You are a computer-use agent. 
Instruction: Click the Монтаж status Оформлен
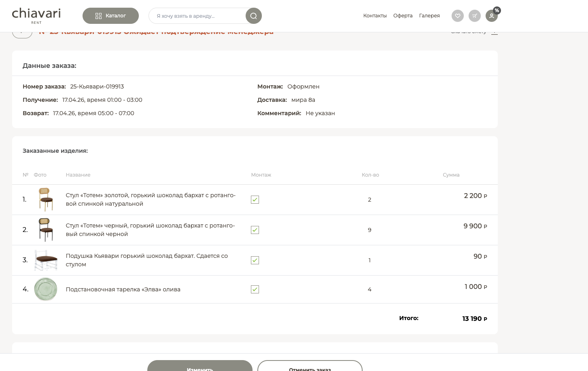[x=304, y=86]
